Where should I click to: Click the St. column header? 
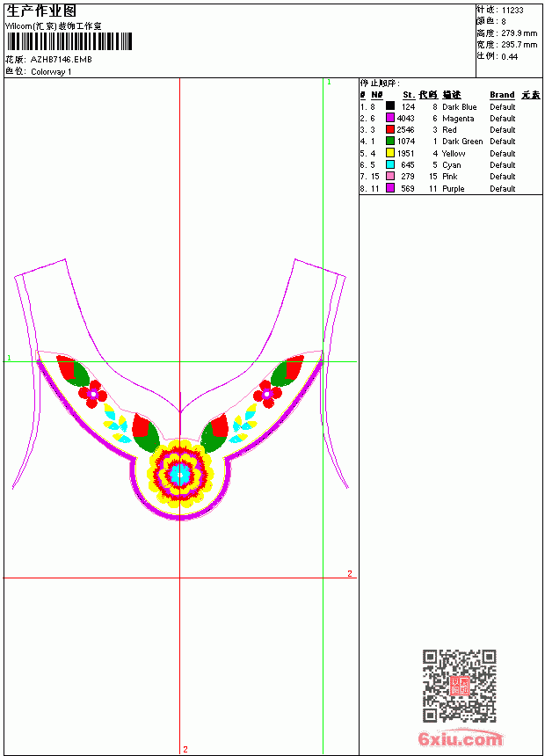point(409,95)
